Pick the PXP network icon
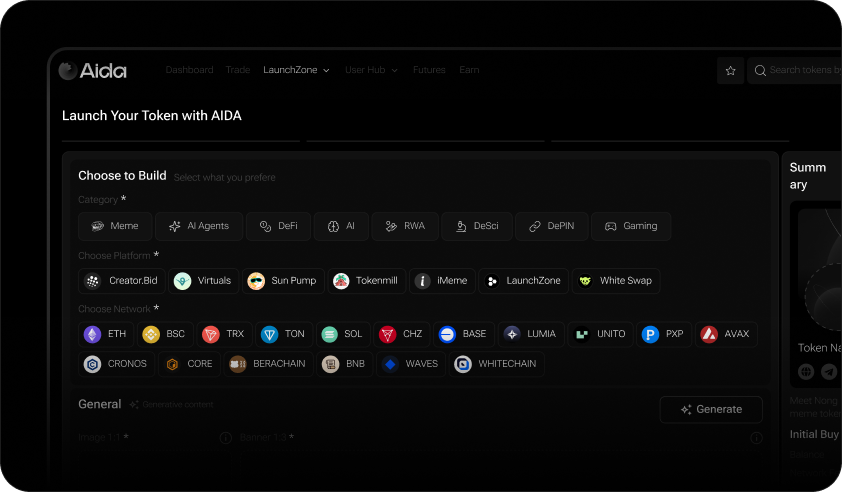The width and height of the screenshot is (842, 492). (x=650, y=334)
